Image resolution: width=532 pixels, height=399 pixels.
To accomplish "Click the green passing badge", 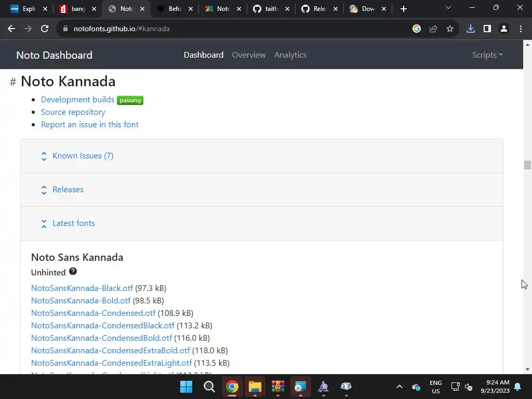I will 130,100.
